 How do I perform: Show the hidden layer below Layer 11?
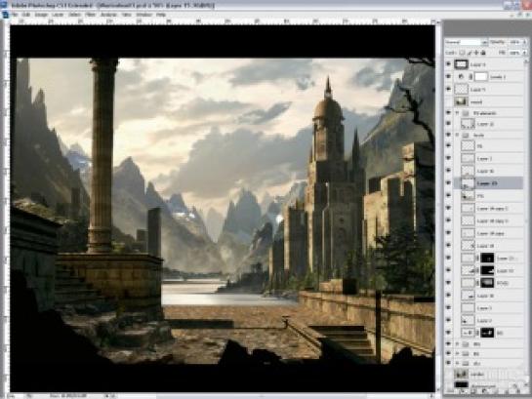click(448, 101)
